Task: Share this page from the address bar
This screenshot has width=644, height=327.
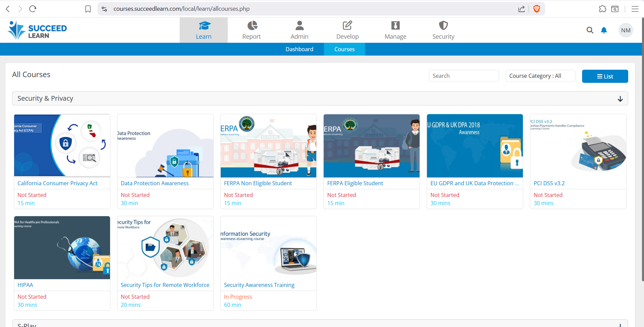Action: pos(522,9)
